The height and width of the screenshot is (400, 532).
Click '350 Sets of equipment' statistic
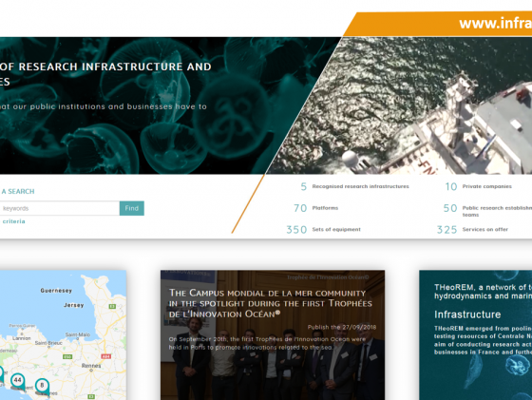(x=323, y=230)
